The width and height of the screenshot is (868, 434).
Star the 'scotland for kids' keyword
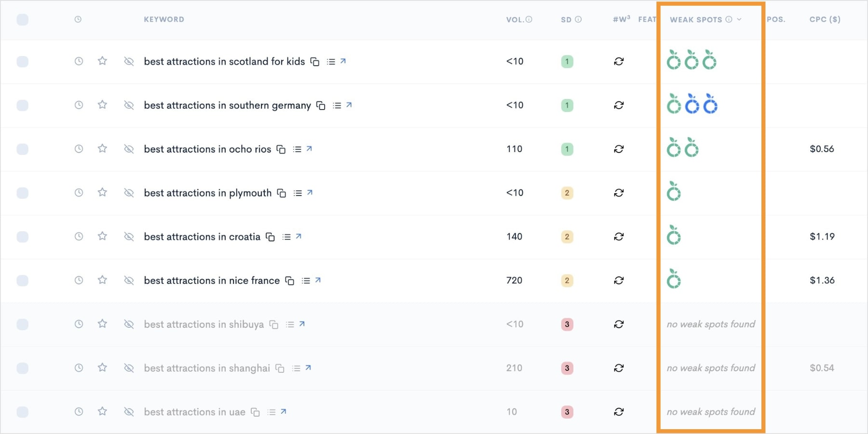102,61
